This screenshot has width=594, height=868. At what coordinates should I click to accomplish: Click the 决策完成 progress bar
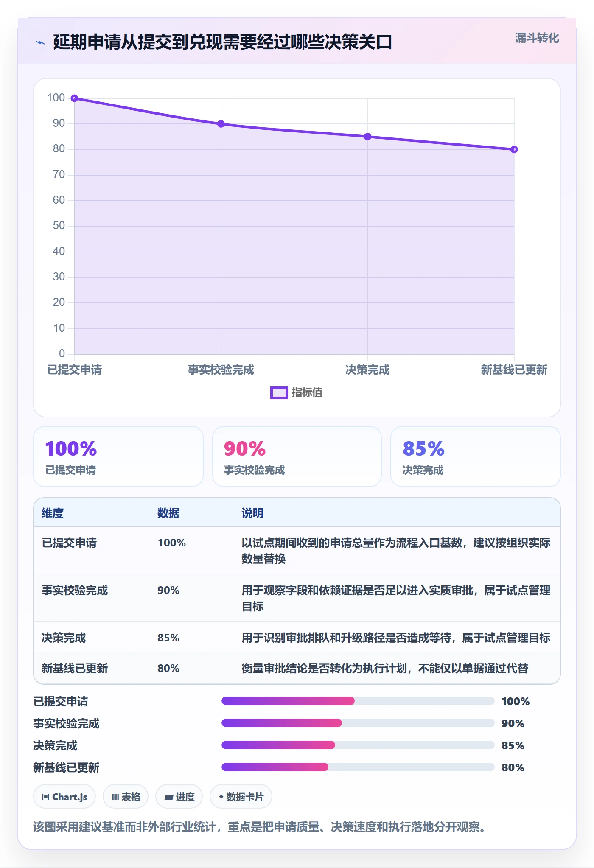tap(358, 745)
